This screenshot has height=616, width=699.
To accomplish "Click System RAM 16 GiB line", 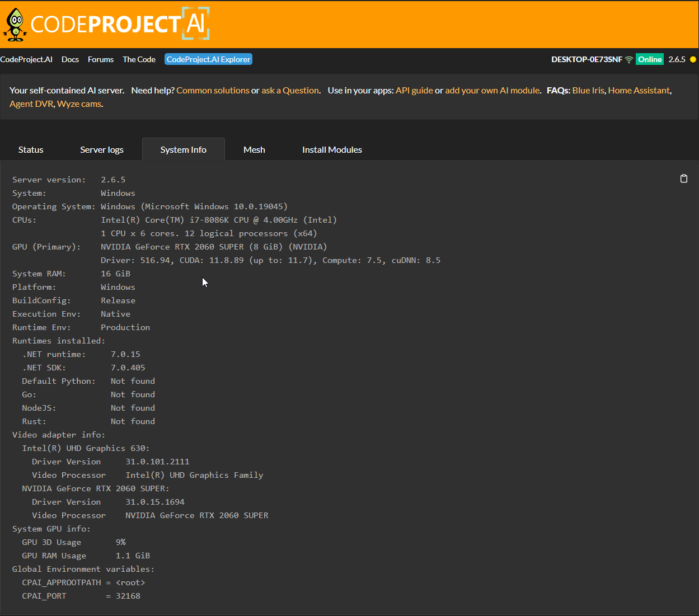I will pyautogui.click(x=71, y=274).
